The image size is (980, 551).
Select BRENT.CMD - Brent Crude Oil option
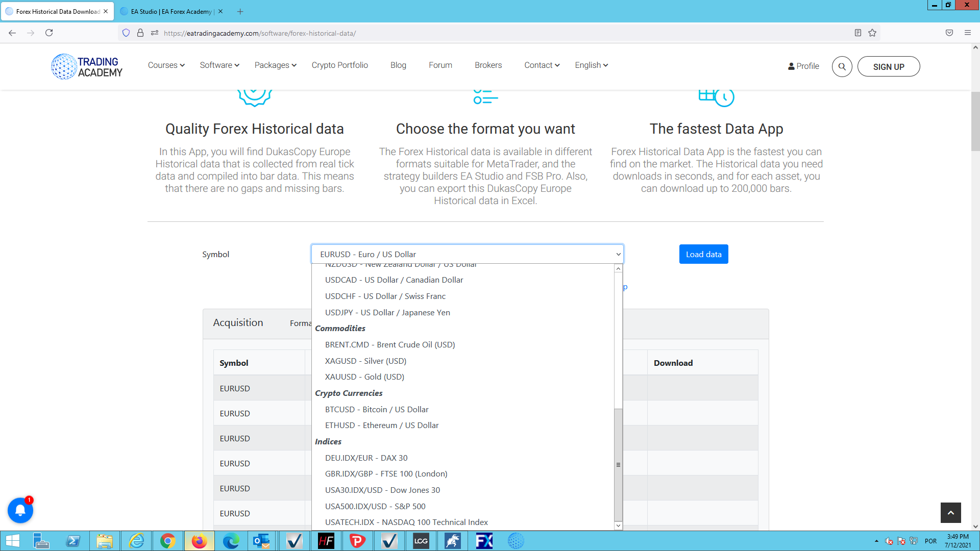(x=463, y=345)
